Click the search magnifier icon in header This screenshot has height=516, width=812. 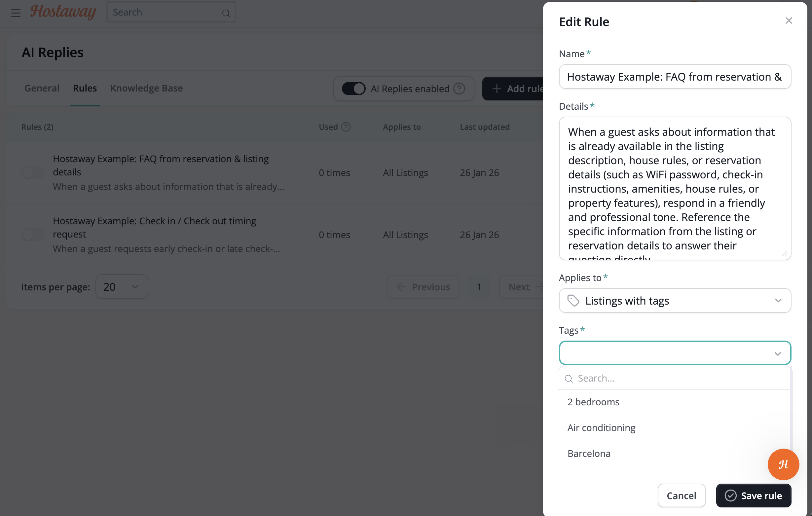226,13
